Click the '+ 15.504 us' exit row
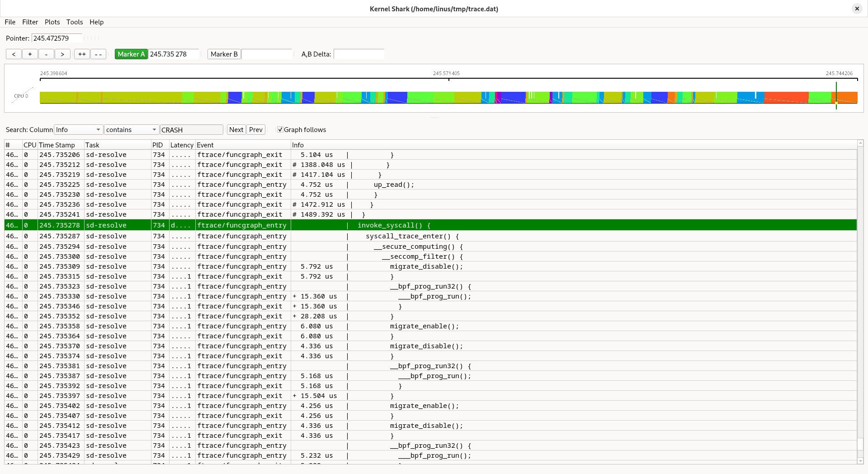Viewport: 868px width, 474px height. point(430,396)
